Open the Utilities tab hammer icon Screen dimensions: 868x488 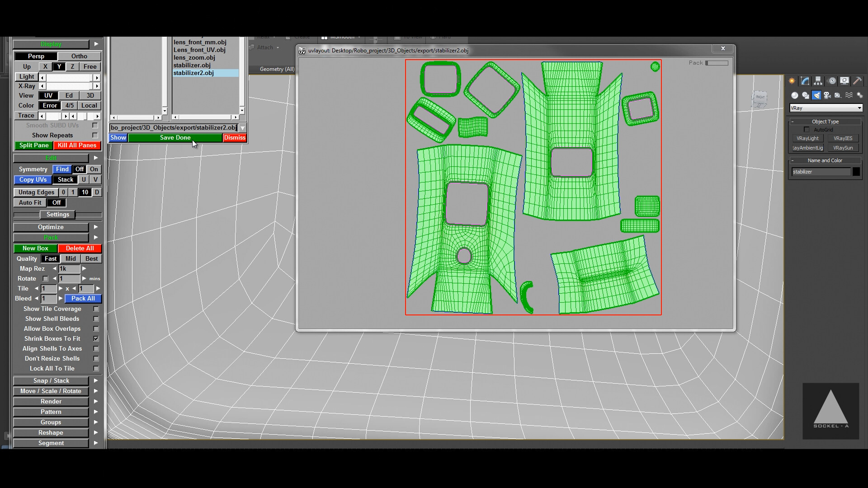pos(858,81)
